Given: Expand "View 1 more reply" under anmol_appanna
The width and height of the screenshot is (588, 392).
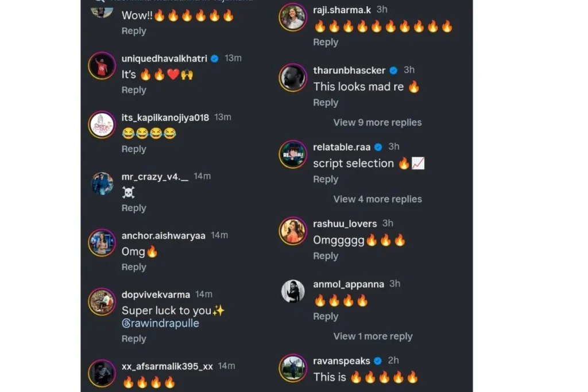Looking at the screenshot, I should point(373,336).
